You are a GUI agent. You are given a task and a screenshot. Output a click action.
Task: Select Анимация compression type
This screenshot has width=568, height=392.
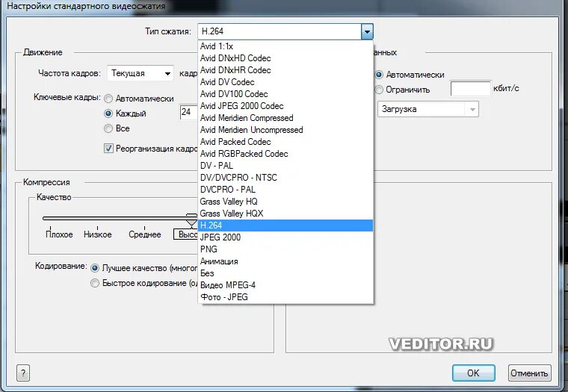285,261
